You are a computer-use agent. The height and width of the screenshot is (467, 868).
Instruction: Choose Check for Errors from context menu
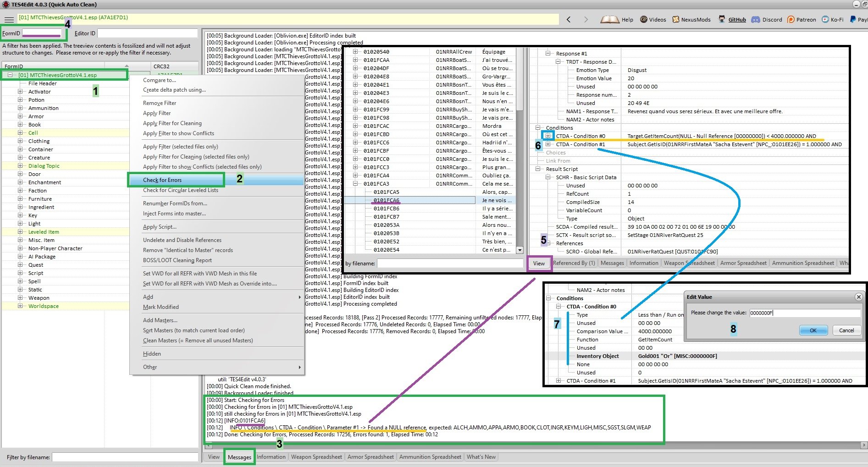pyautogui.click(x=162, y=180)
